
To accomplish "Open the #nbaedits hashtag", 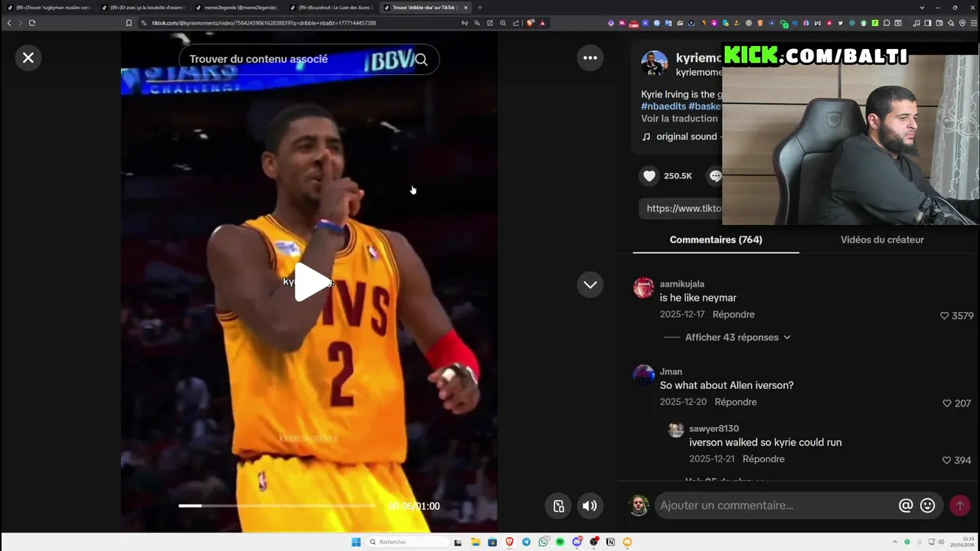I will coord(663,106).
